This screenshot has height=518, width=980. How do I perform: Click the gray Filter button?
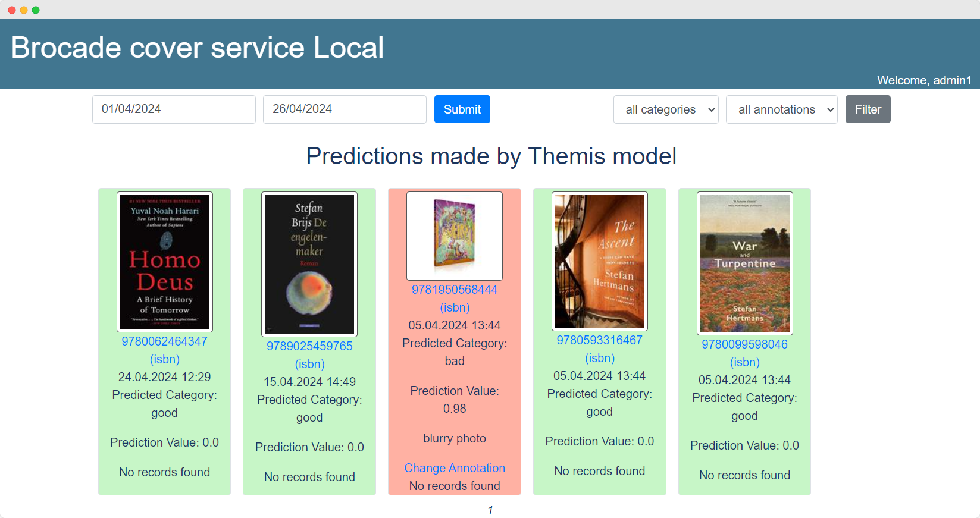click(868, 109)
